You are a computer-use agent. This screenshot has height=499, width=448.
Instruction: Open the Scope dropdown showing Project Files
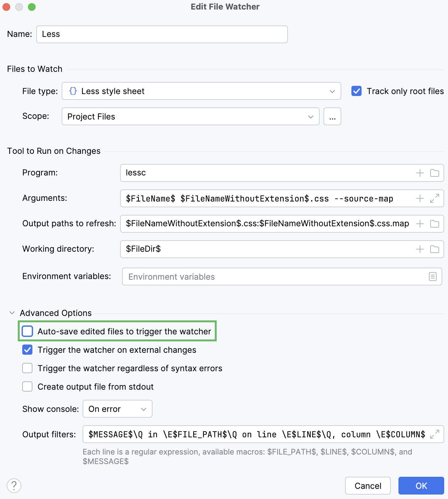pos(190,117)
